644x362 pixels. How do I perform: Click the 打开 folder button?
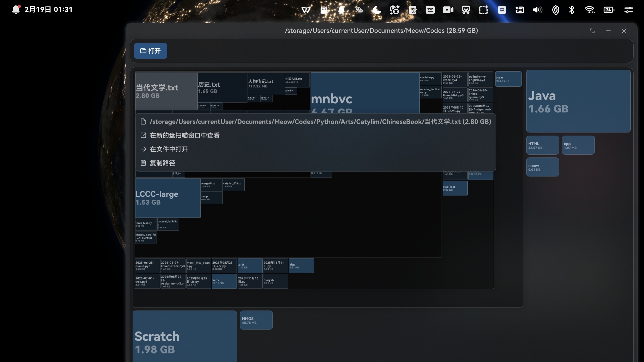coord(150,51)
